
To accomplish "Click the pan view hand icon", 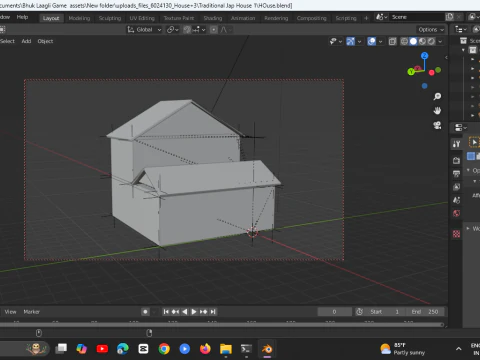I will [x=437, y=111].
